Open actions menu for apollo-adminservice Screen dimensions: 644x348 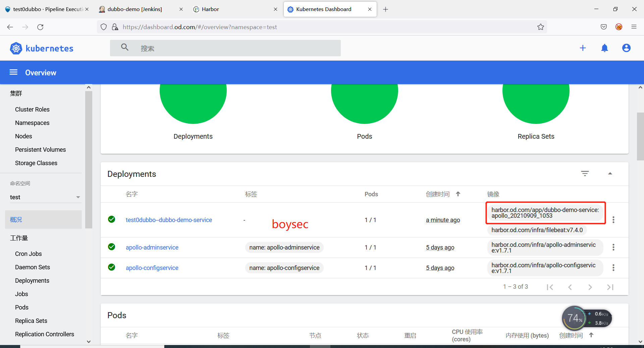613,247
